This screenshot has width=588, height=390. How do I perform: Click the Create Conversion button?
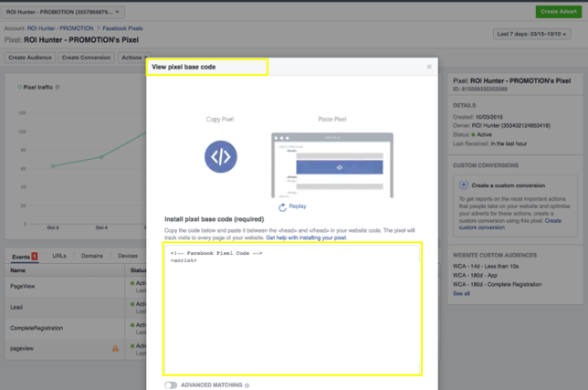[x=86, y=58]
